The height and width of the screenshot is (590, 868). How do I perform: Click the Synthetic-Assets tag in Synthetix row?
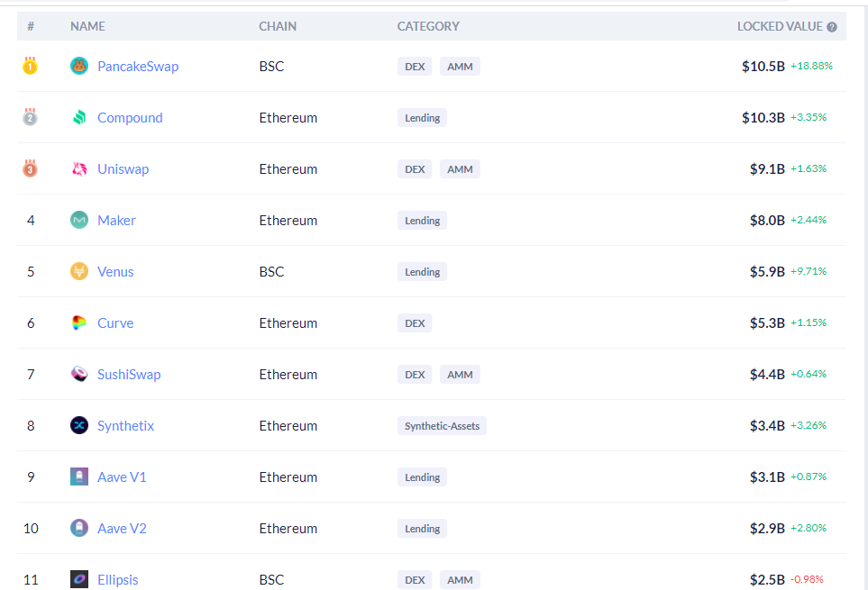coord(442,426)
